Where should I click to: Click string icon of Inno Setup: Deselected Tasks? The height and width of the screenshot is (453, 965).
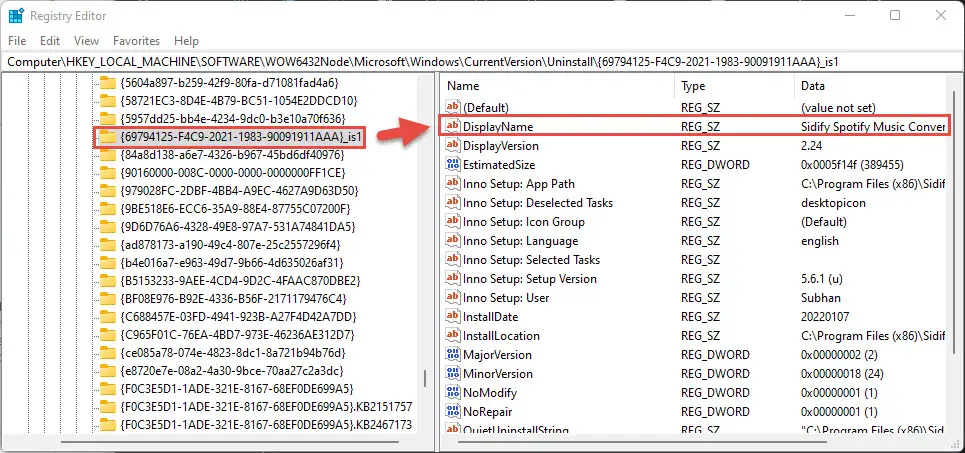(453, 202)
